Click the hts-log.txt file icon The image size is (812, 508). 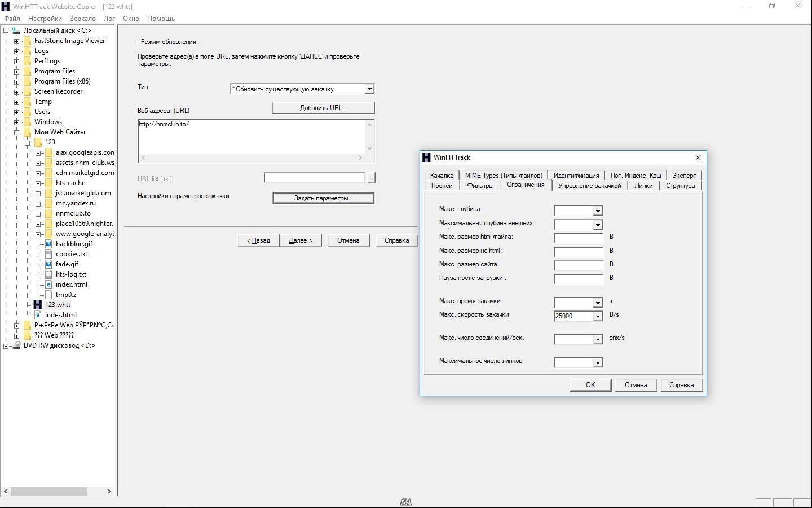(48, 274)
